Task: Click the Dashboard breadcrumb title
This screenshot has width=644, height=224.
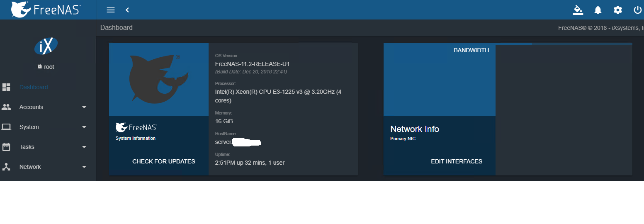Action: 117,28
